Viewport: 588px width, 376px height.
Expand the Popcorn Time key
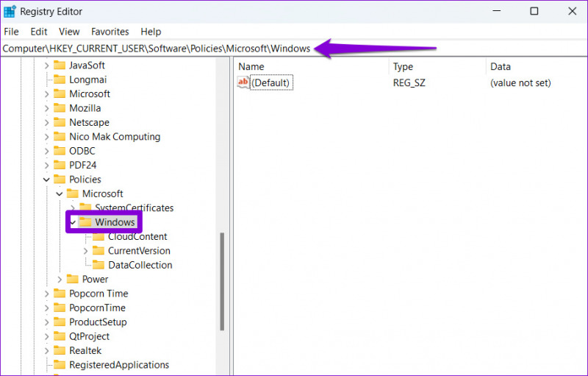coord(46,294)
